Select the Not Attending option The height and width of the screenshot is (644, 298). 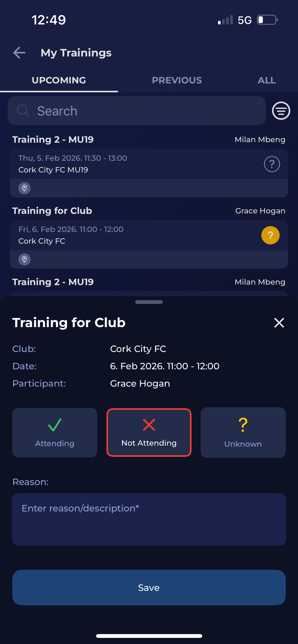tap(149, 432)
